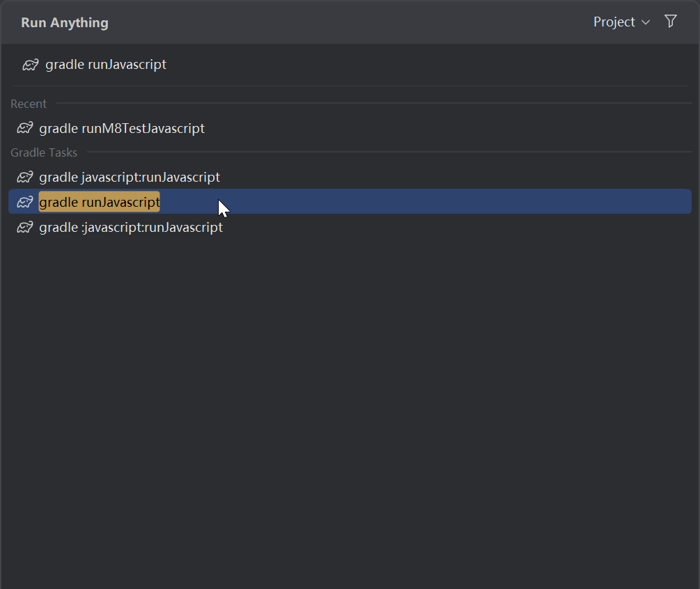This screenshot has width=700, height=589.
Task: Click Gradle icon beside :javascript:runJavascript with leading colon
Action: (x=24, y=227)
